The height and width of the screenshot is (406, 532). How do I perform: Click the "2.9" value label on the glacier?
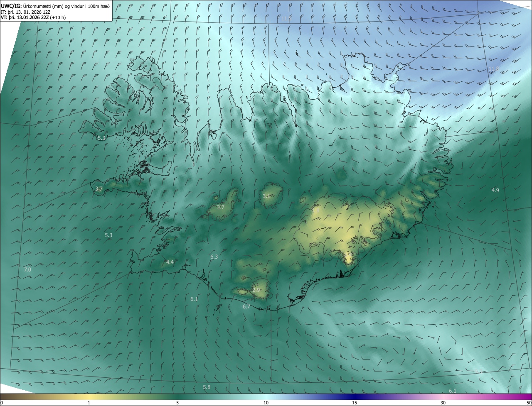256,290
